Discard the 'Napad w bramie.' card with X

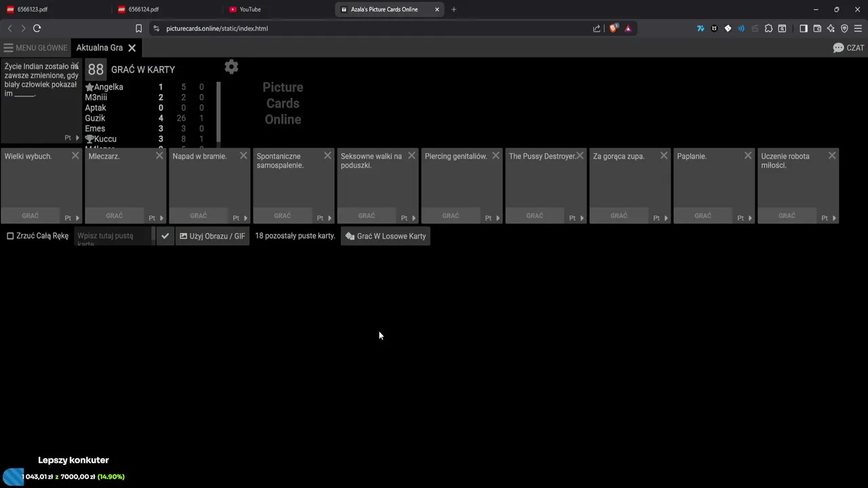point(243,156)
